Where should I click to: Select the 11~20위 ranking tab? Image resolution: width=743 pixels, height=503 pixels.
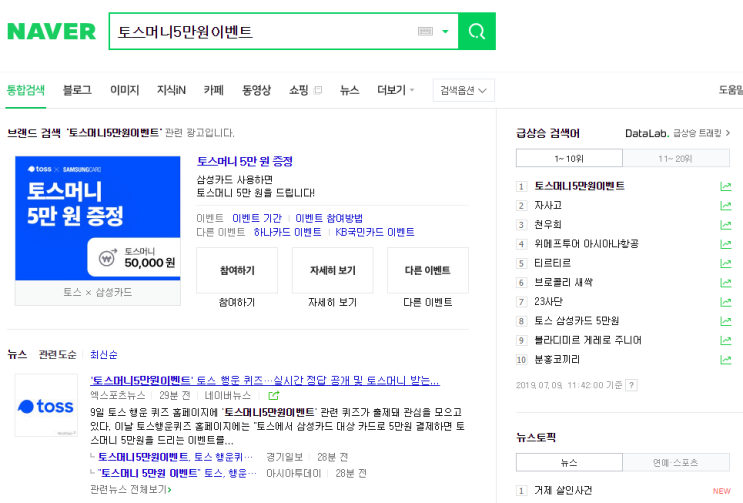[x=676, y=158]
